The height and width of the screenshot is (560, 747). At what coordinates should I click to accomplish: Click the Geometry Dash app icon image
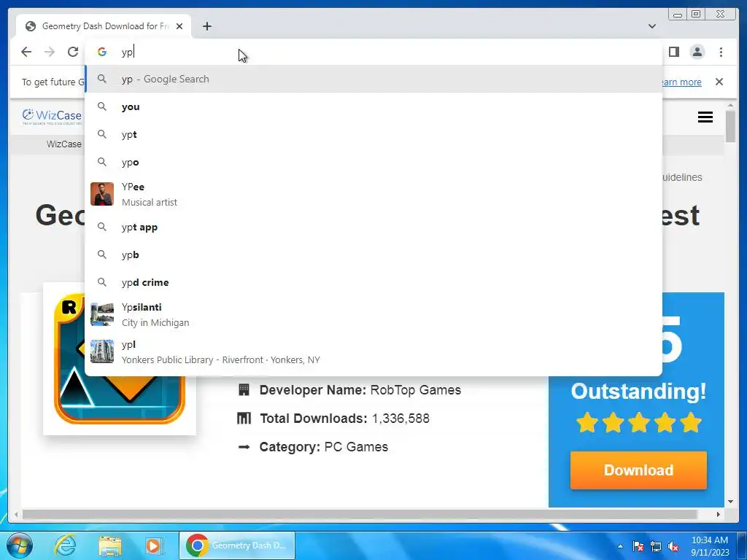[119, 359]
